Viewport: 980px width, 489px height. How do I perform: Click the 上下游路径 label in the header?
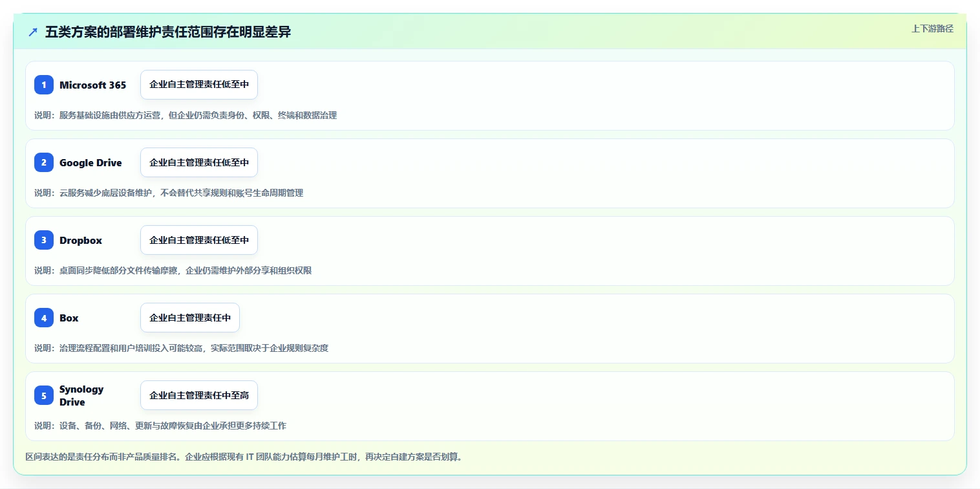click(932, 28)
